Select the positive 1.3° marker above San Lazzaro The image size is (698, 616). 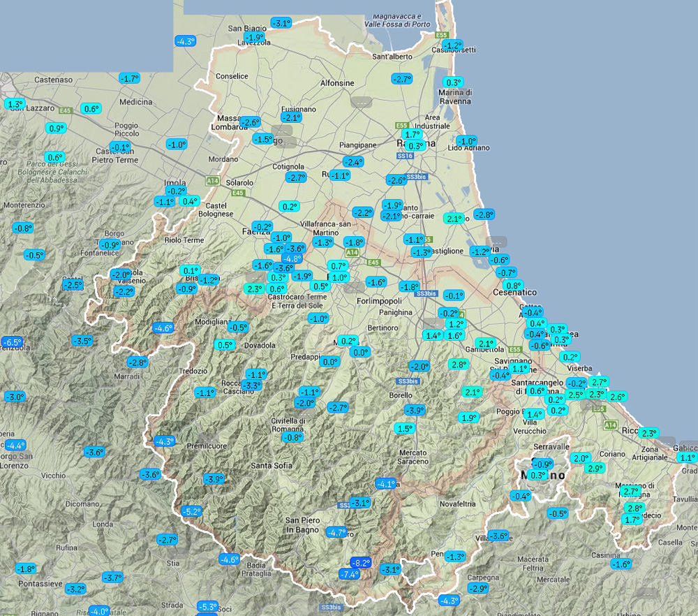[x=15, y=104]
